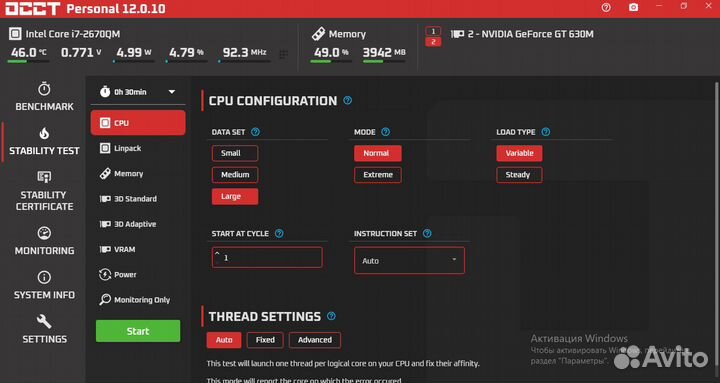
Task: Click help icon next to CPU Configuration
Action: pyautogui.click(x=348, y=100)
